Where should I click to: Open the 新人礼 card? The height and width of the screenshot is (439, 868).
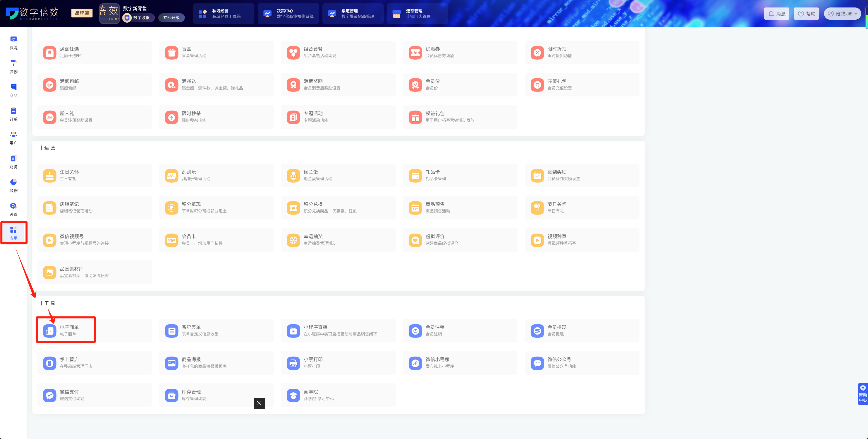pos(94,117)
